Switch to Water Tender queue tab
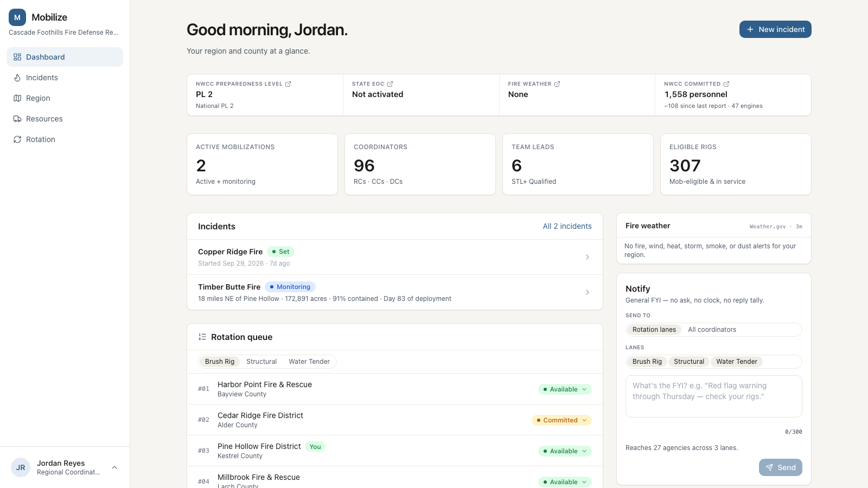Viewport: 868px width, 488px height. click(x=309, y=362)
